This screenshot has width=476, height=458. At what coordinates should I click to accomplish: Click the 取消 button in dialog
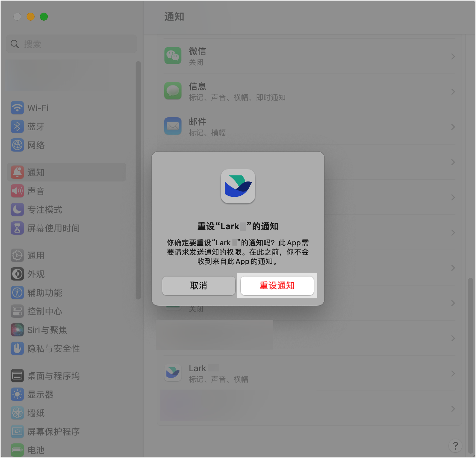(x=199, y=286)
